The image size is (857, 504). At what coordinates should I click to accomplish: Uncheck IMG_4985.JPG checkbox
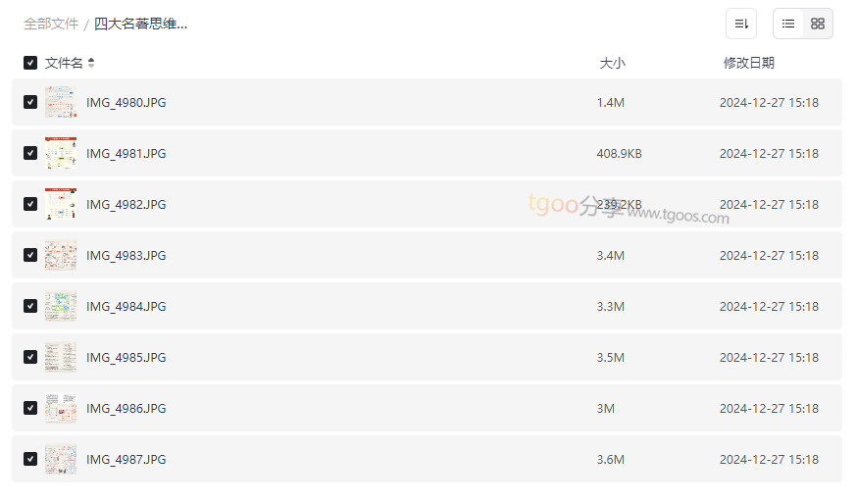coord(30,357)
